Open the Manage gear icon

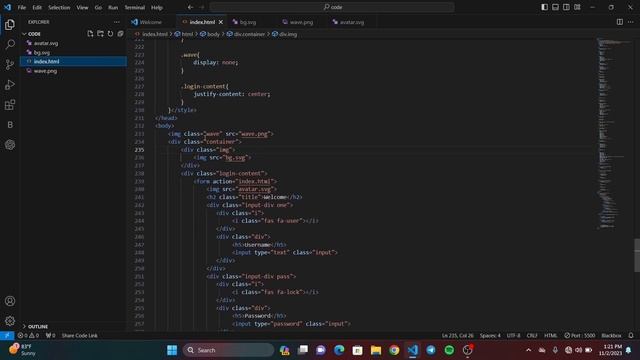[10, 321]
